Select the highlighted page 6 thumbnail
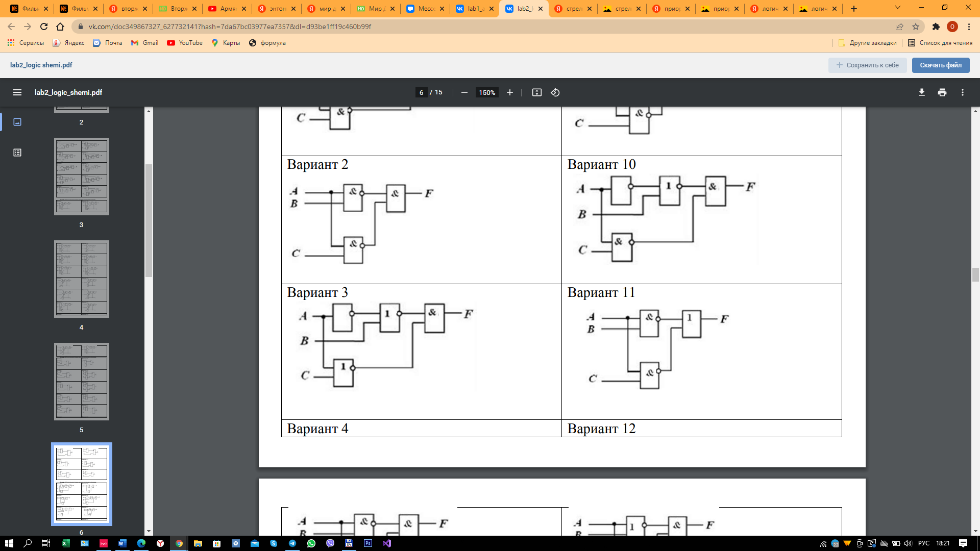Image resolution: width=980 pixels, height=551 pixels. tap(82, 484)
